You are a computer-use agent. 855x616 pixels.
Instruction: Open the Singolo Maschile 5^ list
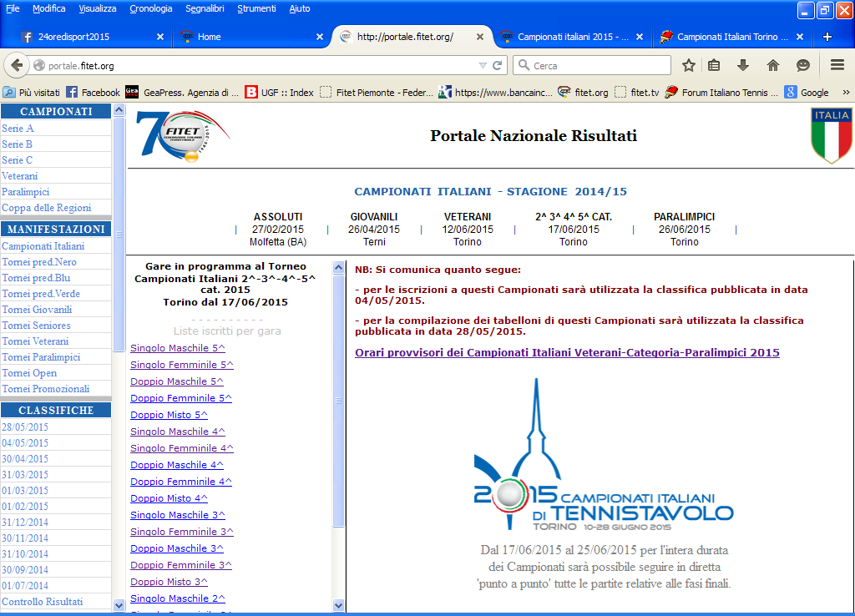pyautogui.click(x=178, y=348)
